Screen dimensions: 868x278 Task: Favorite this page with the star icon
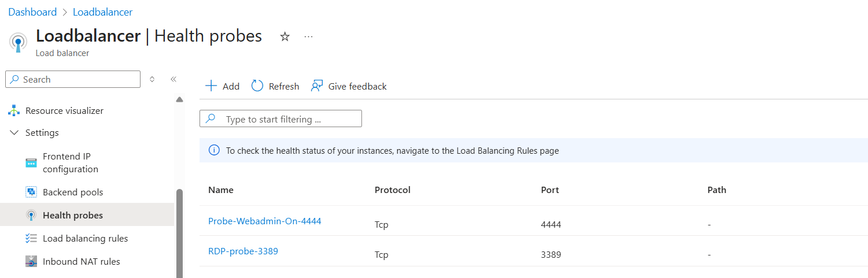[285, 36]
